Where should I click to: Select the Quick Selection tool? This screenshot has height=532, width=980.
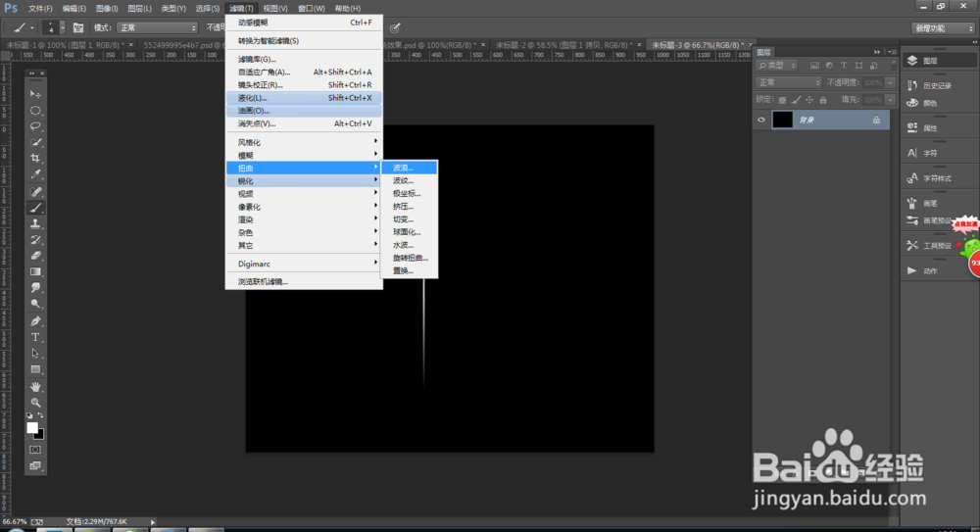click(35, 142)
